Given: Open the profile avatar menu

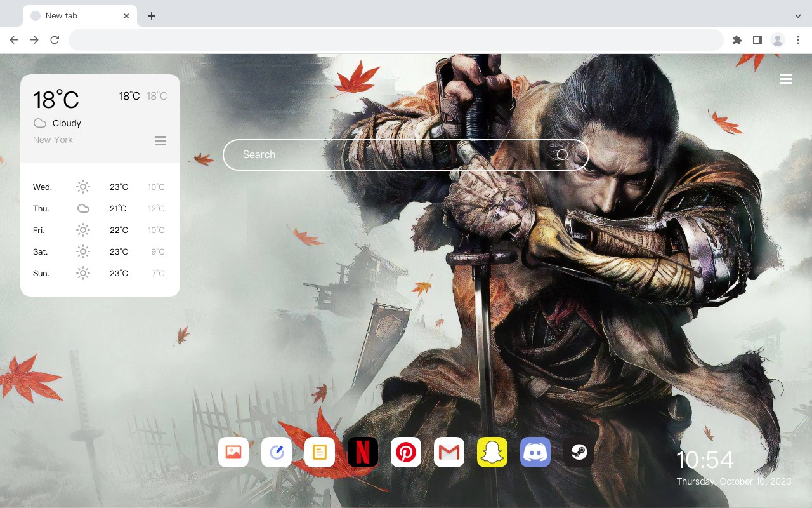Looking at the screenshot, I should tap(778, 40).
